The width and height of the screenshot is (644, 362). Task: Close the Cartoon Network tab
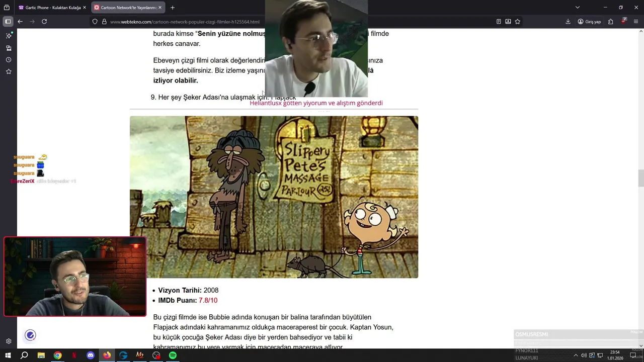click(x=160, y=8)
